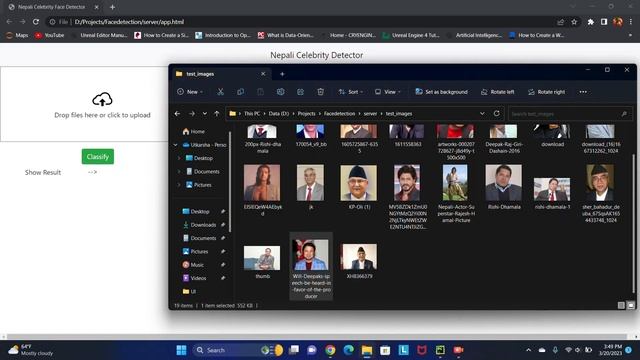This screenshot has width=640, height=360.
Task: Click the Share icon in Explorer toolbar
Action: 300,92
